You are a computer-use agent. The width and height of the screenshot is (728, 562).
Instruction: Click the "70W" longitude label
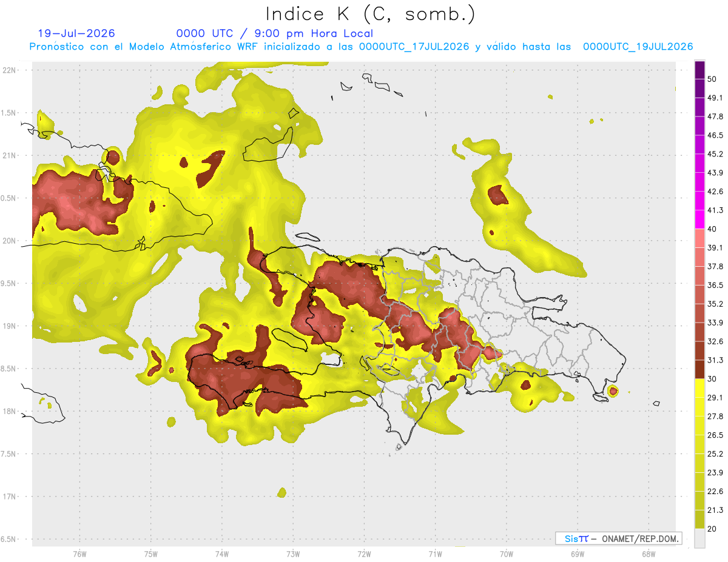coord(507,554)
